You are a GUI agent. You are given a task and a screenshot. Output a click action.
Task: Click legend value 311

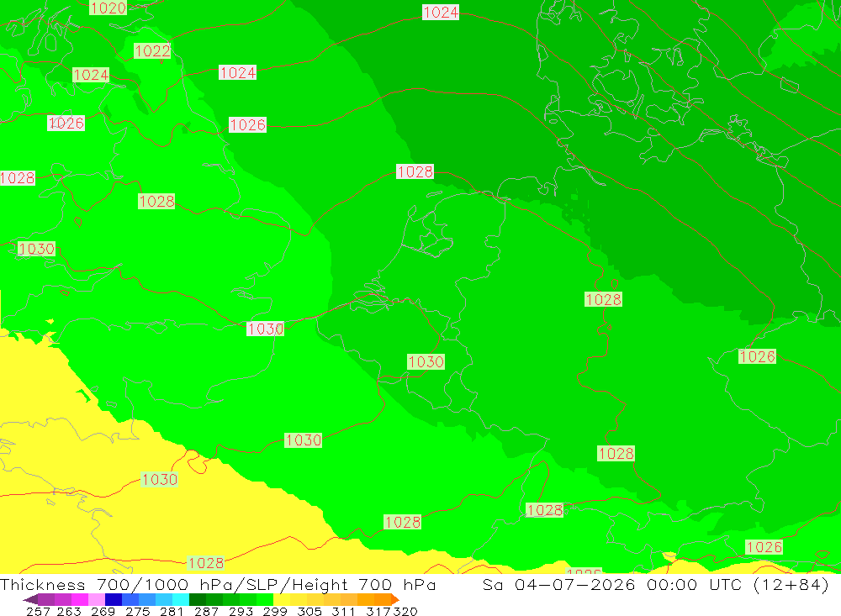click(343, 611)
